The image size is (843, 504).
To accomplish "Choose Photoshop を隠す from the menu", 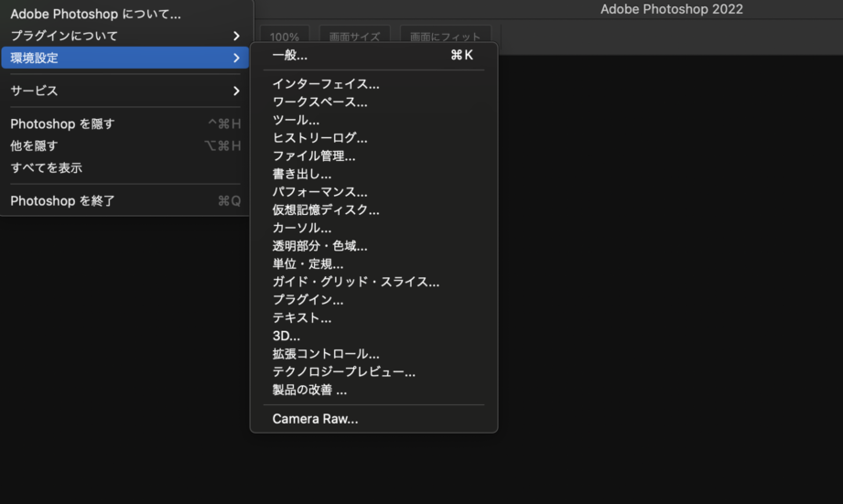I will pyautogui.click(x=124, y=124).
